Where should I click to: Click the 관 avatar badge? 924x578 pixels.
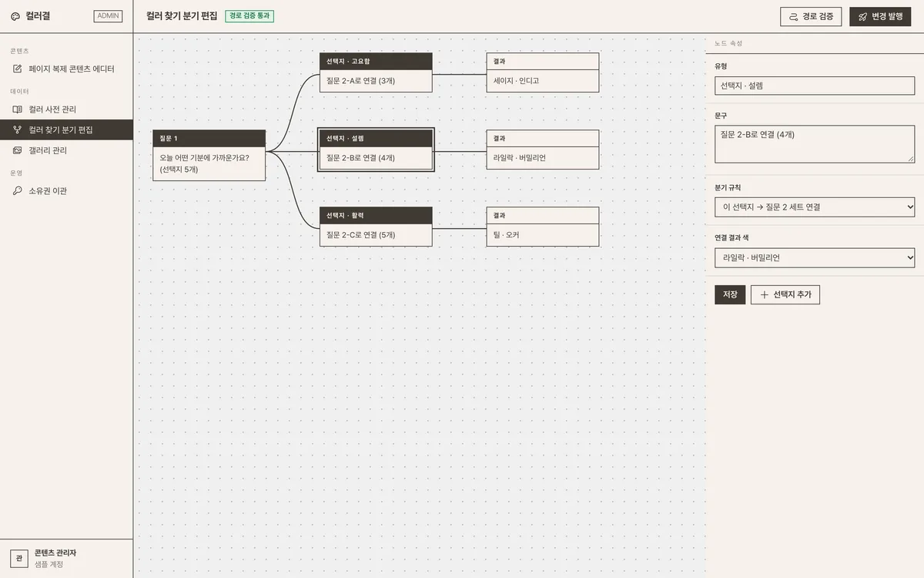(x=19, y=559)
